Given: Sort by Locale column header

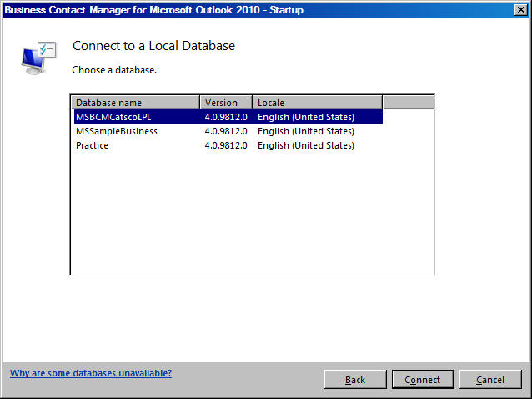Looking at the screenshot, I should (x=317, y=103).
